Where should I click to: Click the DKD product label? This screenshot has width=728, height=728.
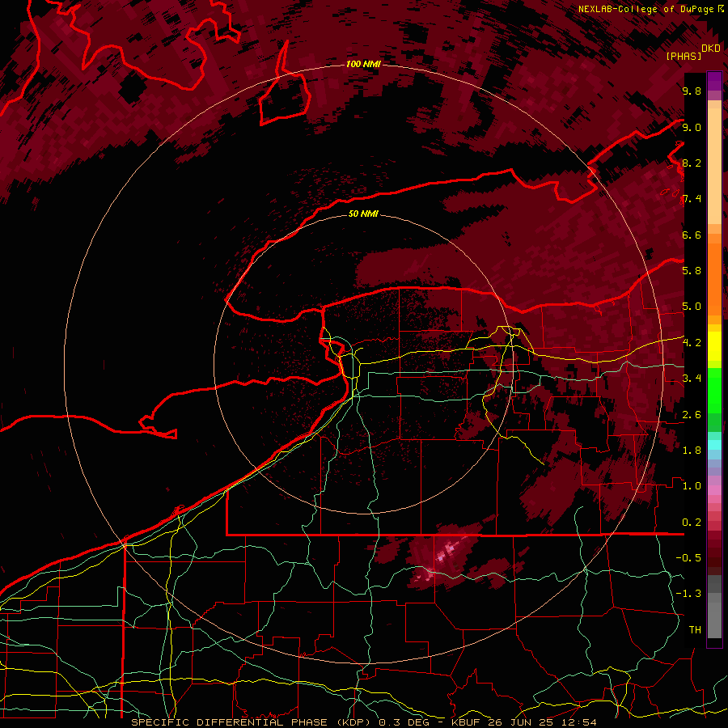point(711,49)
